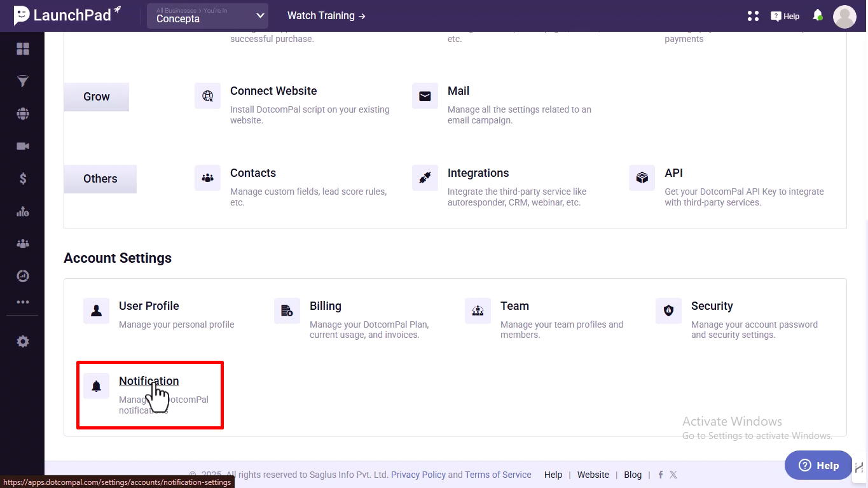Click the footer Blog link
The height and width of the screenshot is (488, 868).
tap(633, 475)
